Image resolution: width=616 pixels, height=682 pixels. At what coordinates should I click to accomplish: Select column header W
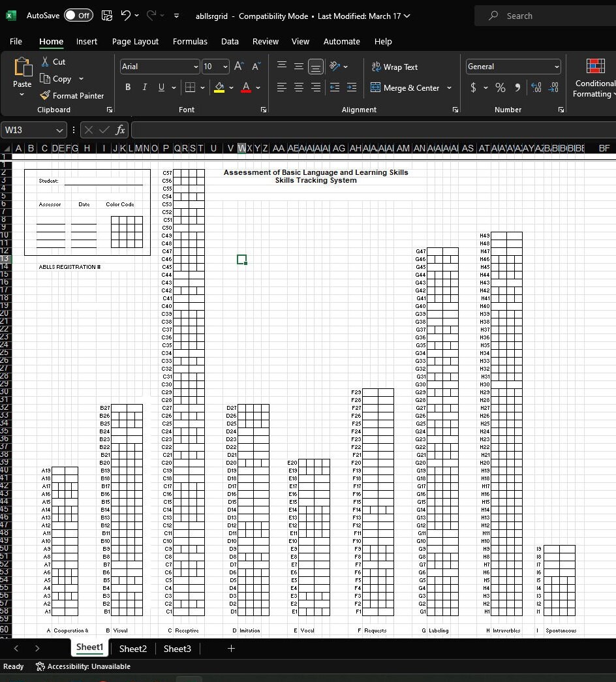[x=241, y=148]
